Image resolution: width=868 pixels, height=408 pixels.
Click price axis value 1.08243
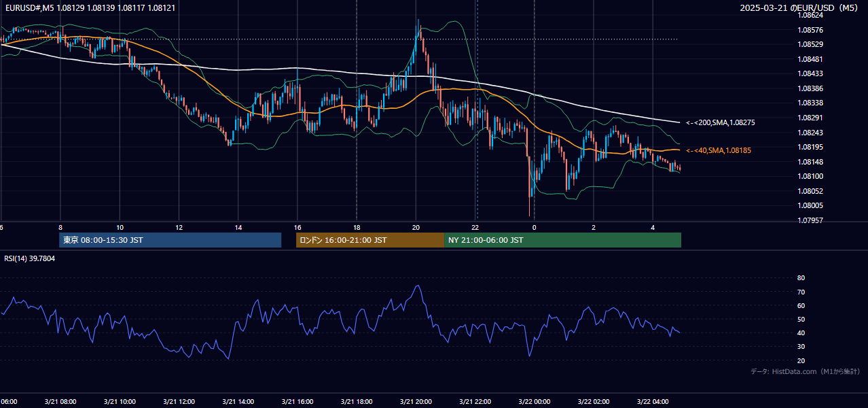click(810, 133)
